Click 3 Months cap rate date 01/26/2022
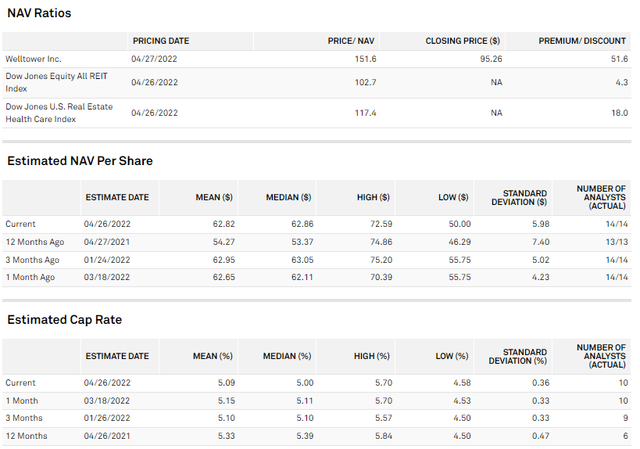The width and height of the screenshot is (640, 449). pos(107,418)
